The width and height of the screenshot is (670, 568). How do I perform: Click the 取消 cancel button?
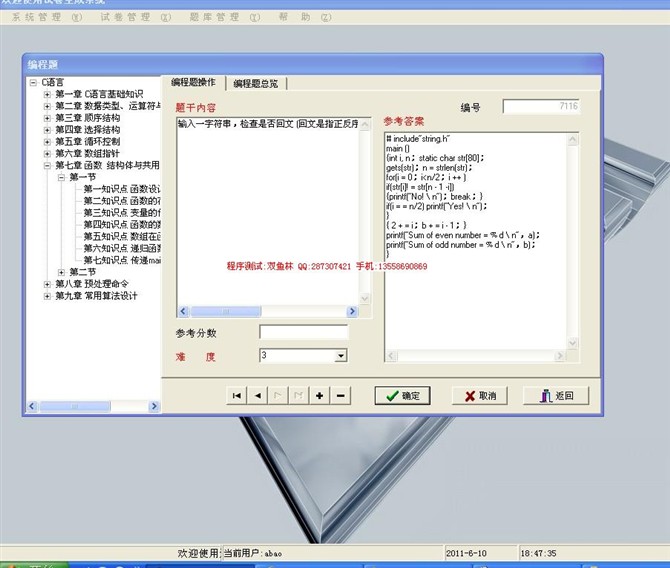click(x=480, y=396)
